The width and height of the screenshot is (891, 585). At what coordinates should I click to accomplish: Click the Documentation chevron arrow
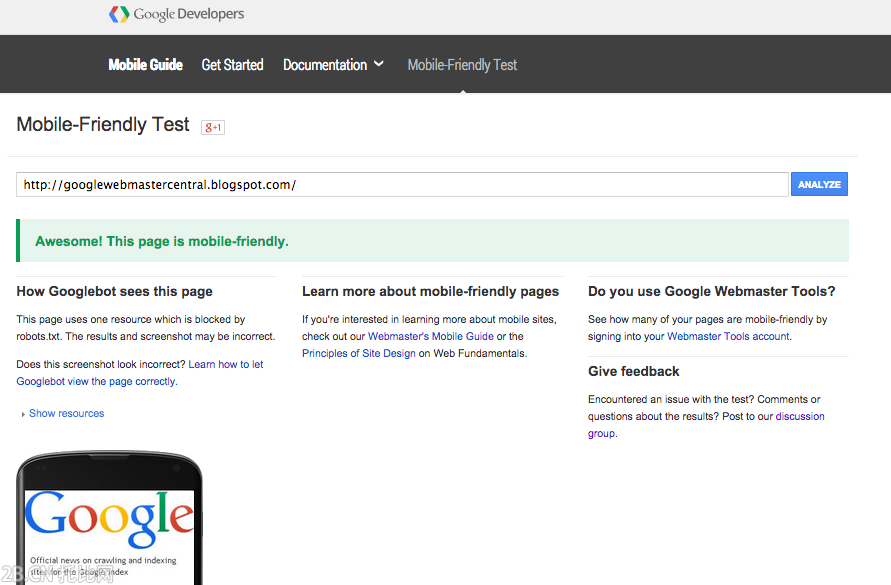coord(379,64)
